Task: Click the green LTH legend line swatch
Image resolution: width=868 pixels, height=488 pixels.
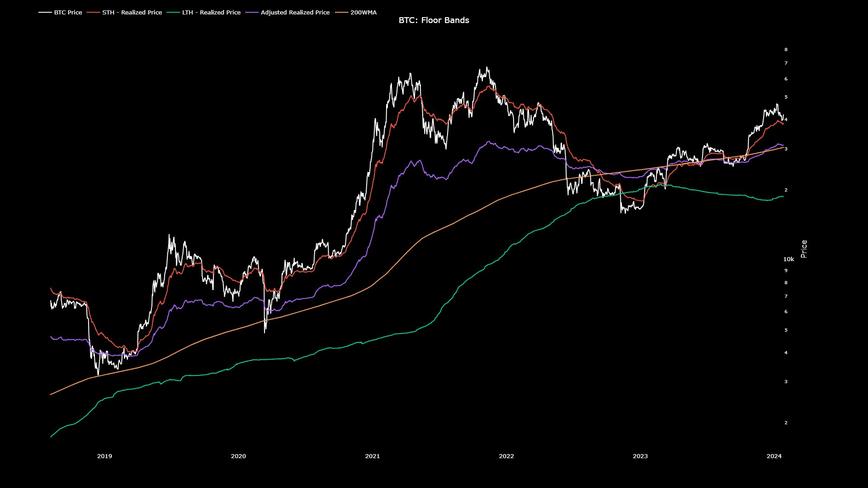Action: [173, 13]
